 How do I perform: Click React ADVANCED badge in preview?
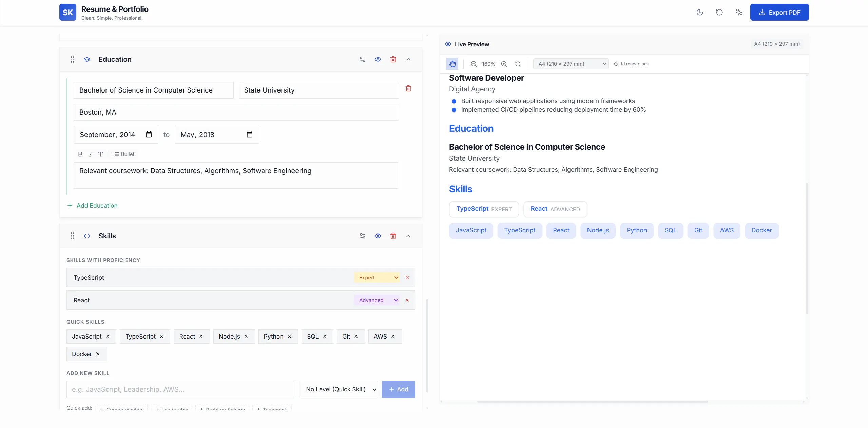[x=555, y=209]
